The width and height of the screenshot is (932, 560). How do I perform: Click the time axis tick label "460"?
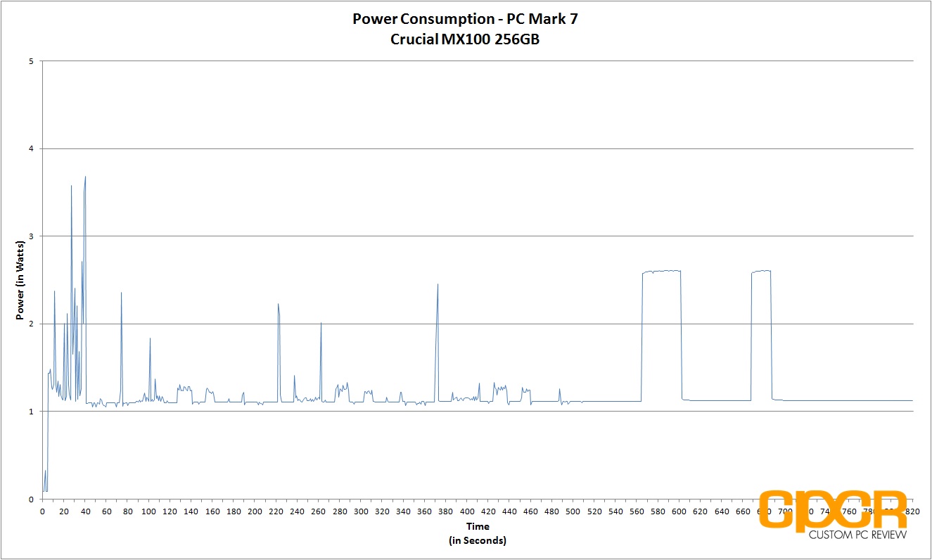[530, 511]
